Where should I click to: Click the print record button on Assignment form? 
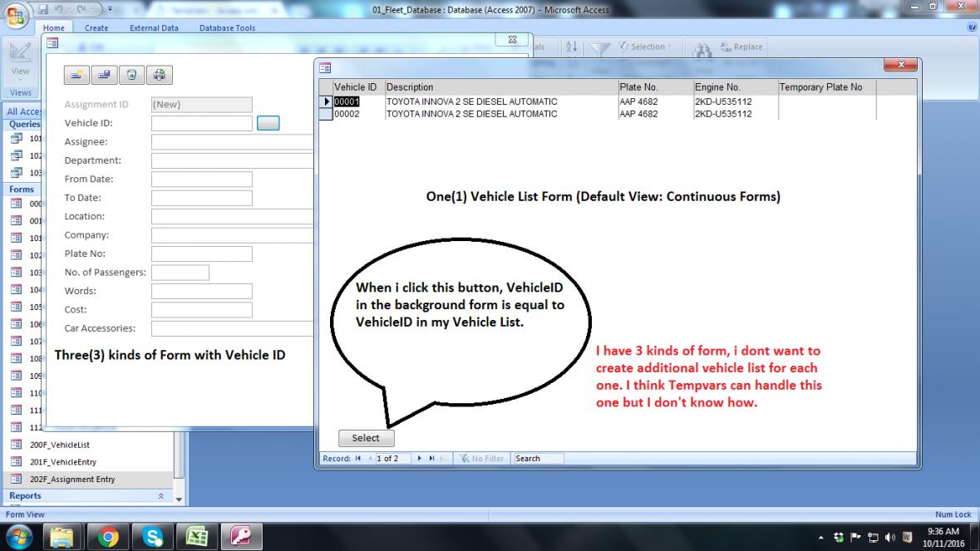(x=159, y=75)
